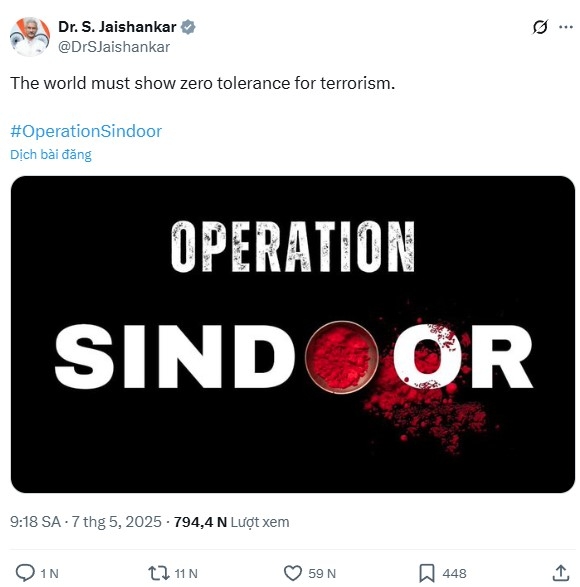580x587 pixels.
Task: Click the share upload icon
Action: click(561, 573)
